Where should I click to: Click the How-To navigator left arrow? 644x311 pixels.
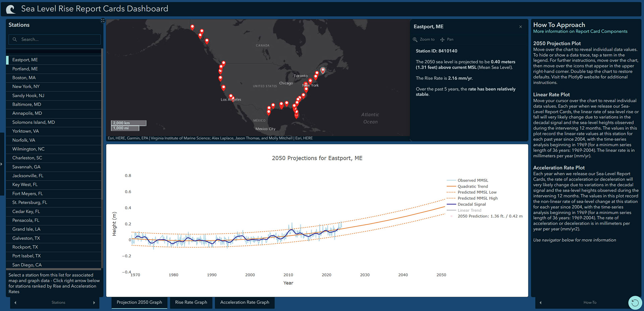[x=540, y=303]
